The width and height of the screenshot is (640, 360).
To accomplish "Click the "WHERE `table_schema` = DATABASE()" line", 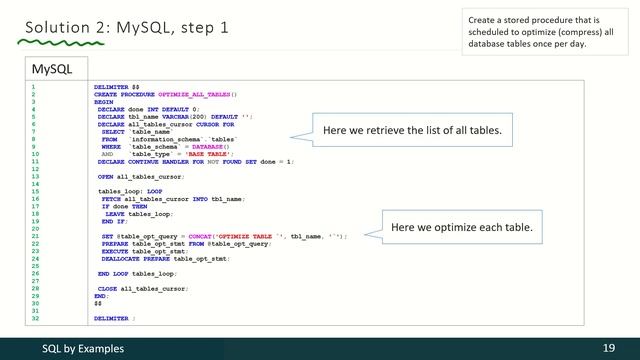I will click(x=166, y=147).
